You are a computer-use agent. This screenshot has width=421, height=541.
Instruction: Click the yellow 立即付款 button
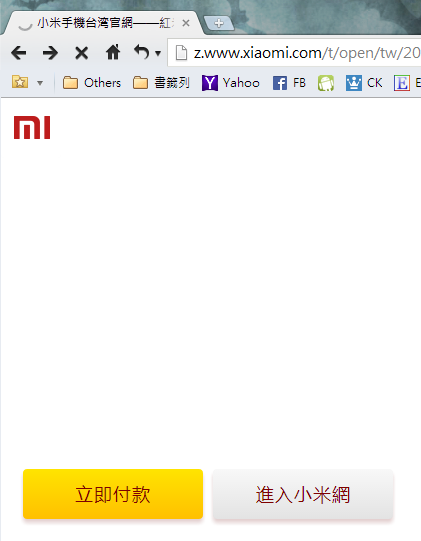pos(113,494)
